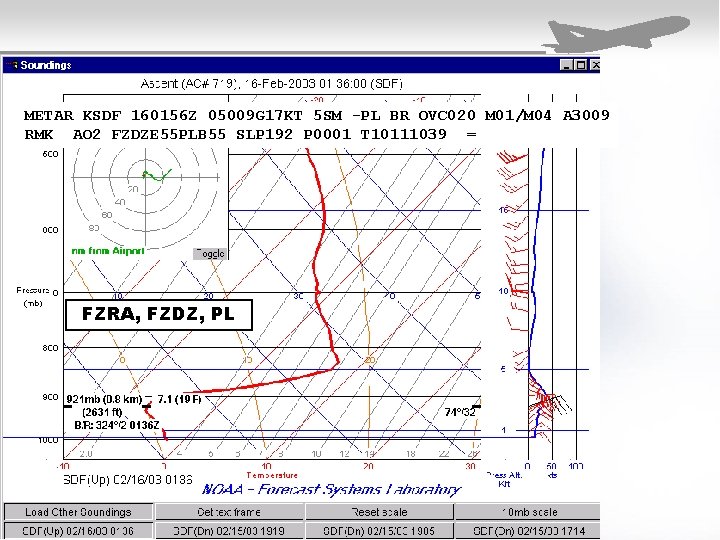Screen dimensions: 720x540
Task: Click the NOAA - Forecast Systems Laboratory text
Action: click(331, 489)
